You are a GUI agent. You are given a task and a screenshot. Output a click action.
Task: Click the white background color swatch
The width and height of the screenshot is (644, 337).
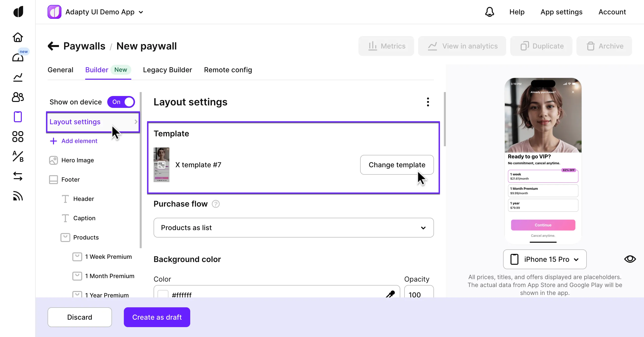click(163, 294)
